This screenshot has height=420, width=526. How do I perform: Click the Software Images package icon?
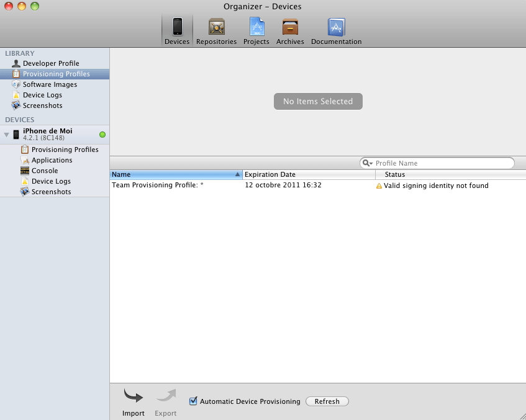coord(16,84)
